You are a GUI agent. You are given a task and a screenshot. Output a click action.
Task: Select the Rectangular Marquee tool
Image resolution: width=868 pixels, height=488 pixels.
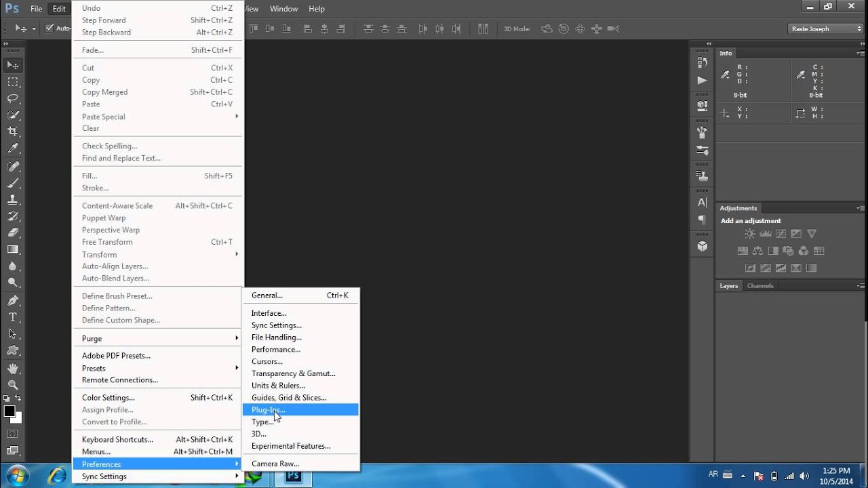13,82
